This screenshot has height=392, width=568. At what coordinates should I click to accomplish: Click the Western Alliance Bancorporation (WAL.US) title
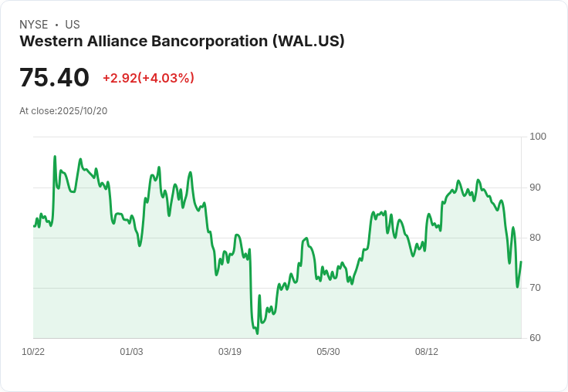182,41
